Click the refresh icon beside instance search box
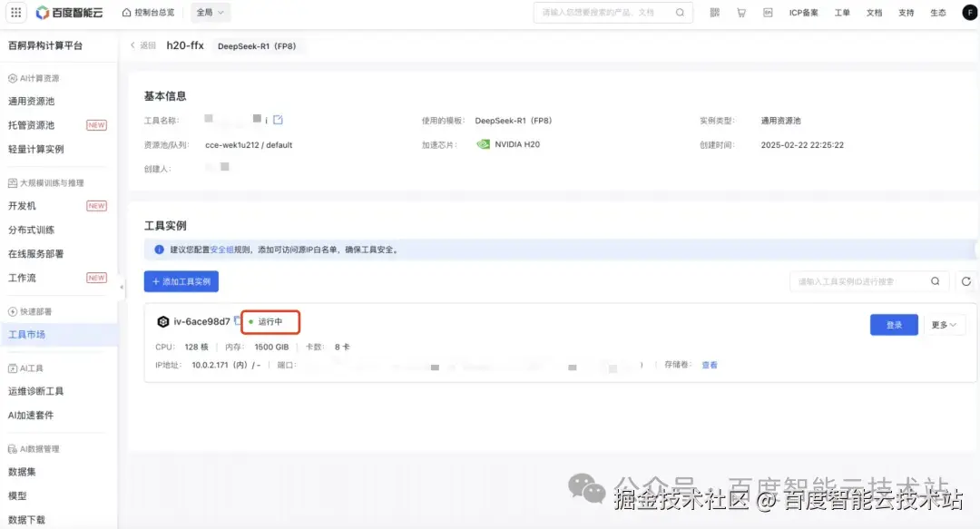 (x=965, y=281)
